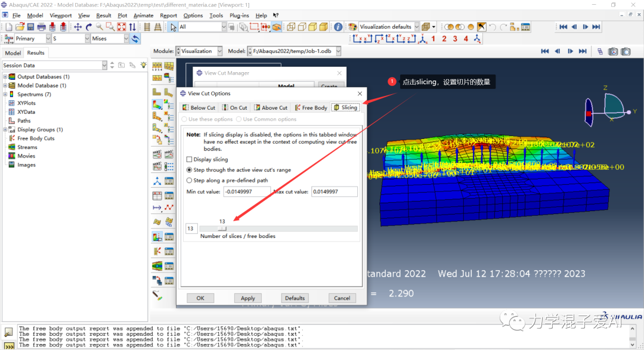Click the Cycle Views arrows icon
The height and width of the screenshot is (350, 644).
click(132, 27)
